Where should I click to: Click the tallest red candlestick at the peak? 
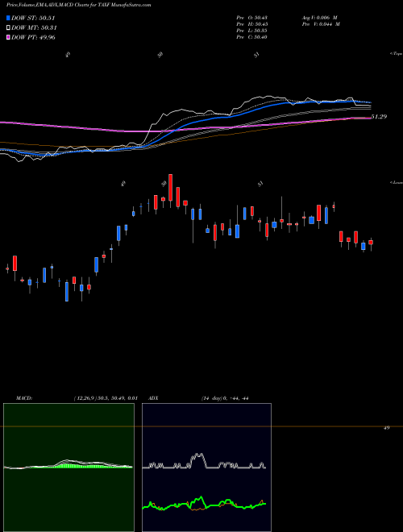pyautogui.click(x=170, y=187)
